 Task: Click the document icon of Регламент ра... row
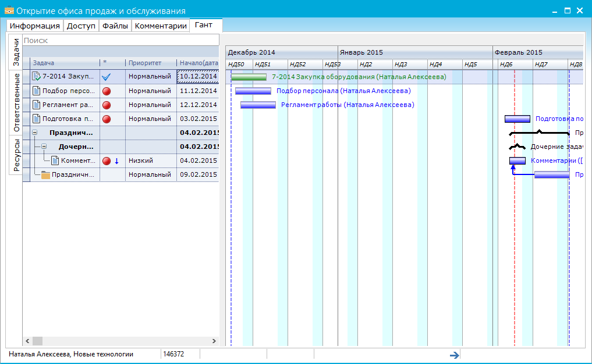point(36,105)
